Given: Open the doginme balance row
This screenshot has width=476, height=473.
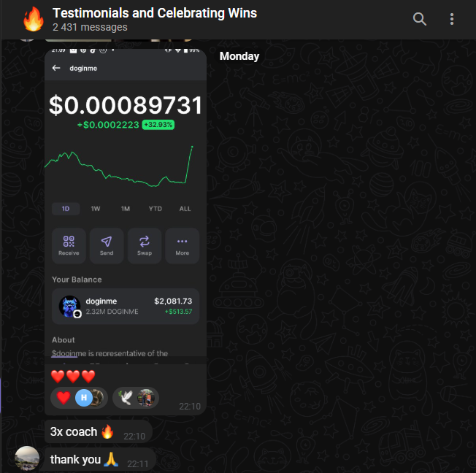Looking at the screenshot, I should 126,306.
